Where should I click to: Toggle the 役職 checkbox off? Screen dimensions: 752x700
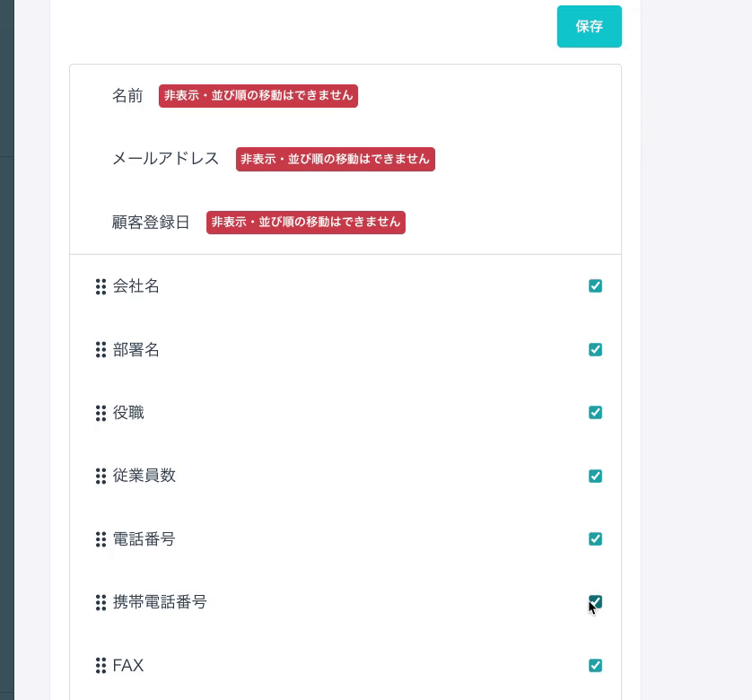point(595,413)
